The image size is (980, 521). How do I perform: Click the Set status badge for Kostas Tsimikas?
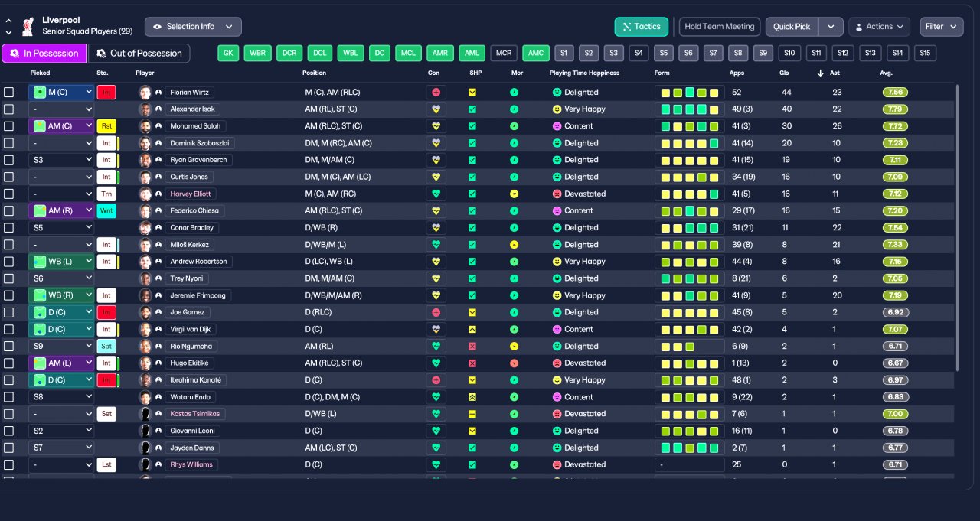(106, 414)
